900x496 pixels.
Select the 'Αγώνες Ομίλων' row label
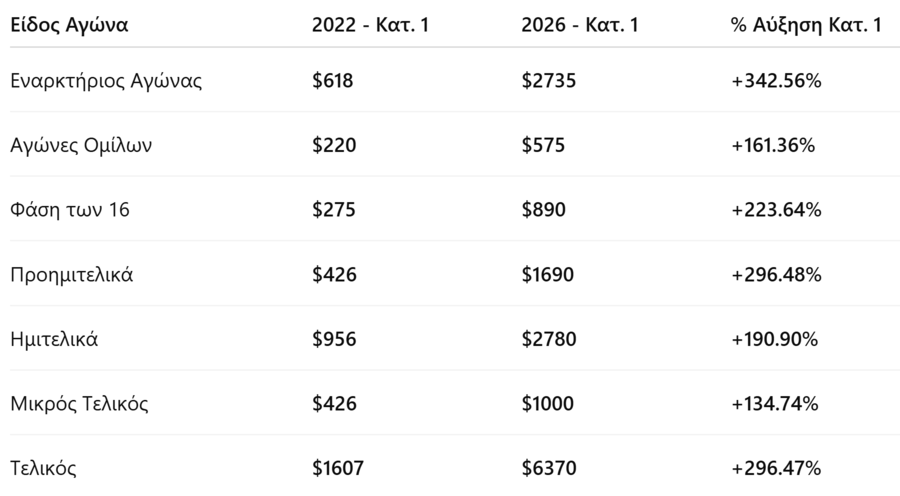pyautogui.click(x=82, y=145)
